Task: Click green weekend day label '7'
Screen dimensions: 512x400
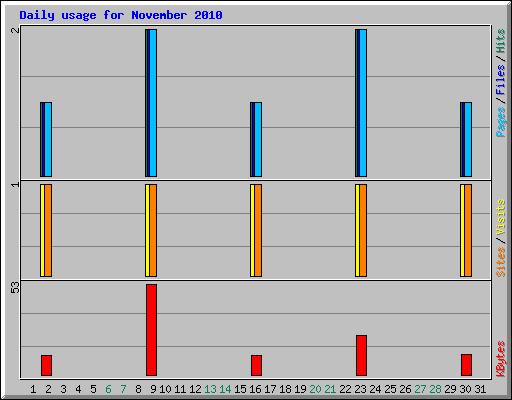Action: pos(123,389)
